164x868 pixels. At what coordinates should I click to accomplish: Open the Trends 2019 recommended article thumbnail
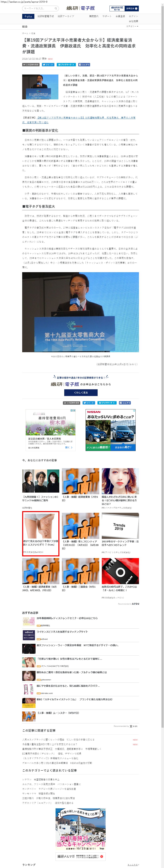(120, 526)
